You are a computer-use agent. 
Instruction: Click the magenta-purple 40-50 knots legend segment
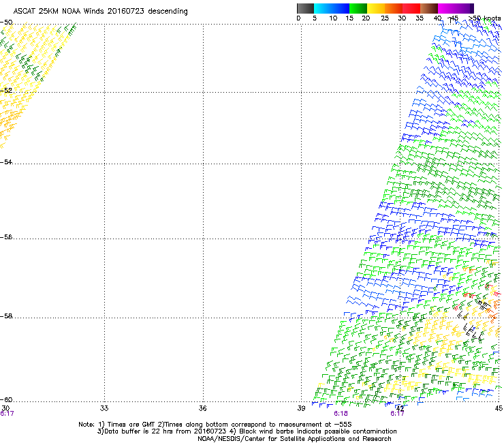(x=456, y=8)
